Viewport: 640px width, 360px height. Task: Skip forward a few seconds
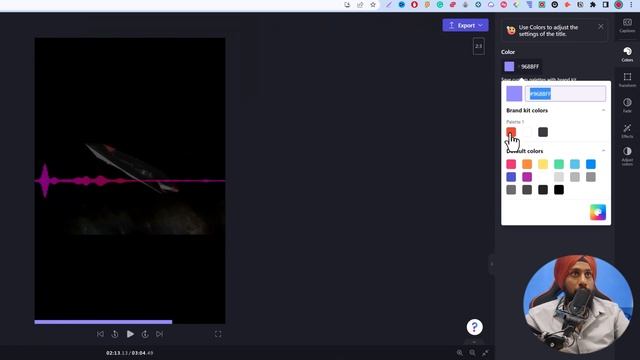point(145,334)
